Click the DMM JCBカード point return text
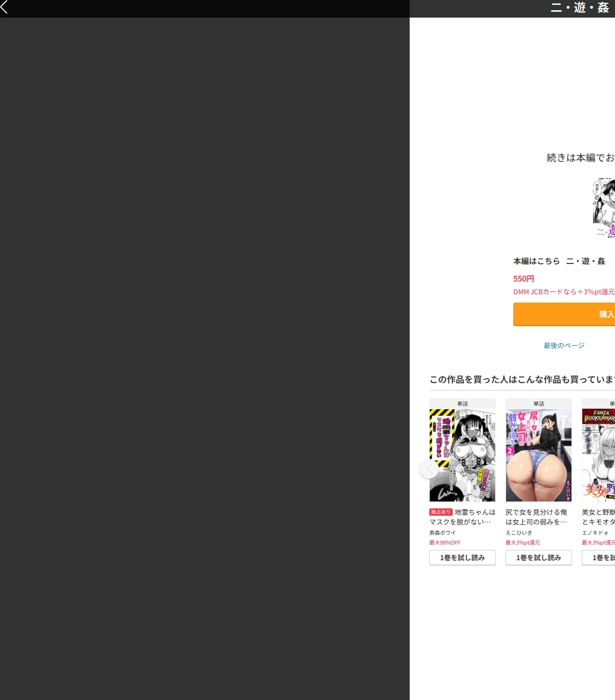Screen dimensions: 615x700 tap(564, 292)
